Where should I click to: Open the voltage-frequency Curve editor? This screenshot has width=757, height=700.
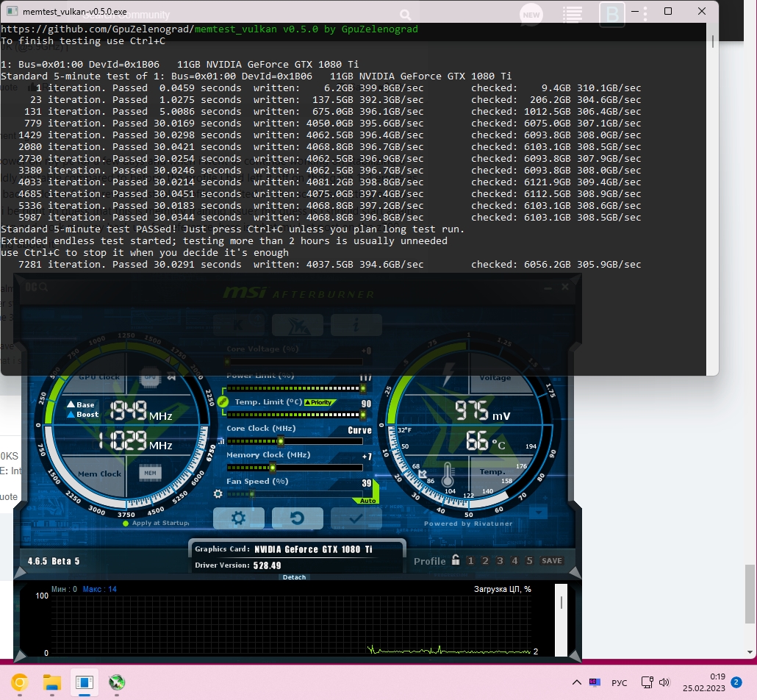click(x=359, y=430)
